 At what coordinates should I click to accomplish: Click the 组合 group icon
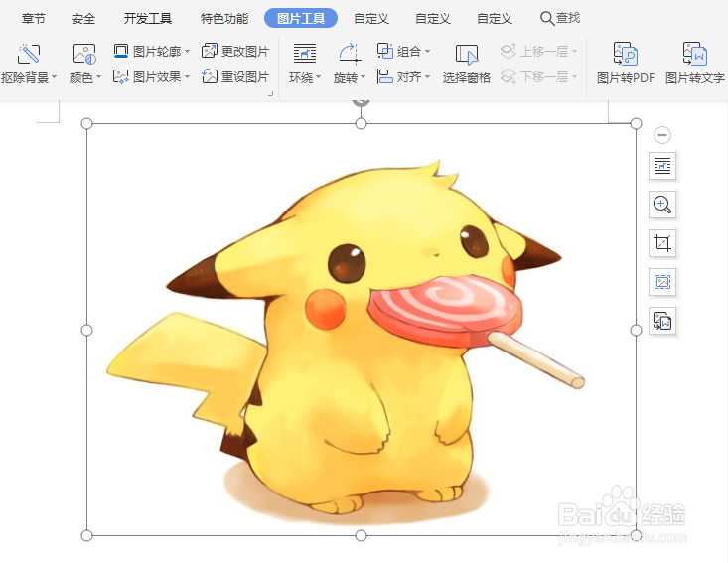(385, 50)
